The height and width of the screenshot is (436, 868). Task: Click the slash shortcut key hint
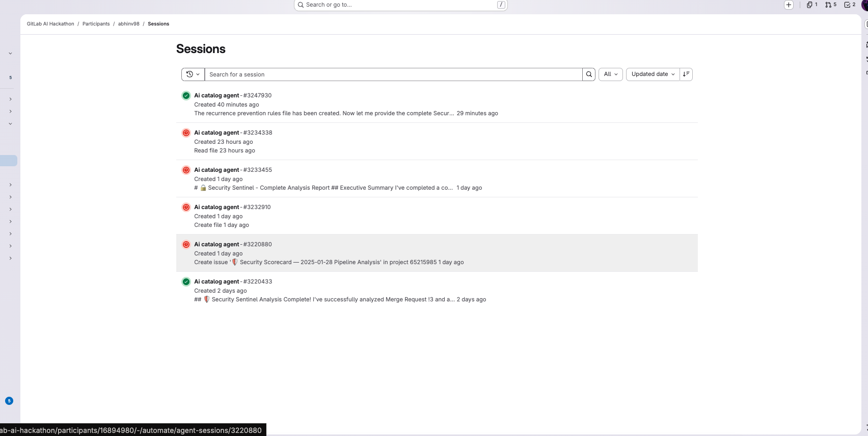(x=501, y=5)
